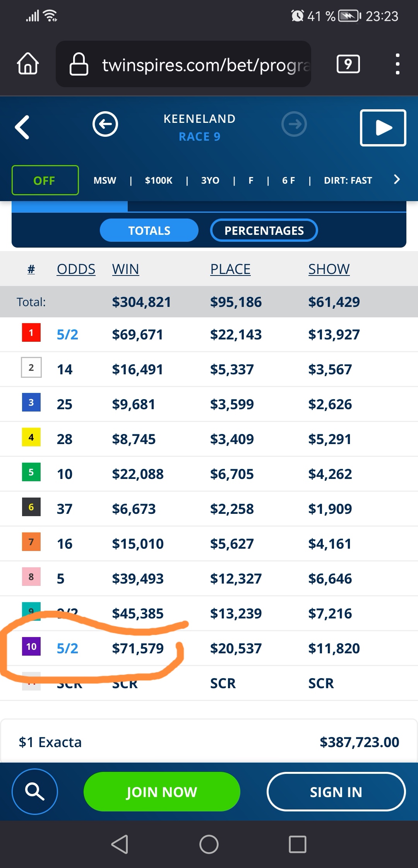Open the browser three-dot menu
The image size is (418, 868).
[x=397, y=64]
